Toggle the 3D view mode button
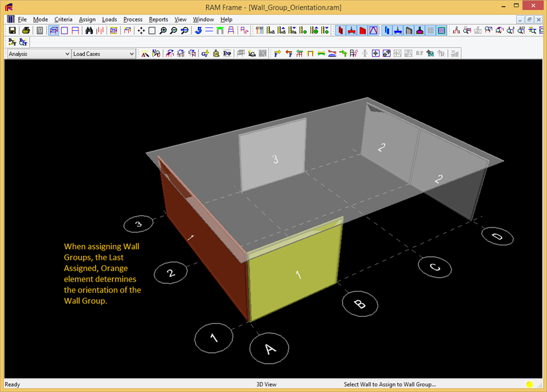 (x=54, y=31)
